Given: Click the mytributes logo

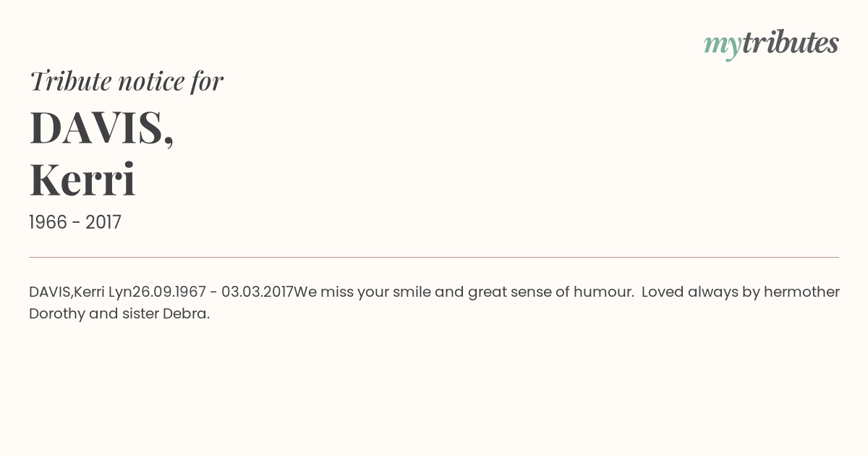Looking at the screenshot, I should click(771, 43).
